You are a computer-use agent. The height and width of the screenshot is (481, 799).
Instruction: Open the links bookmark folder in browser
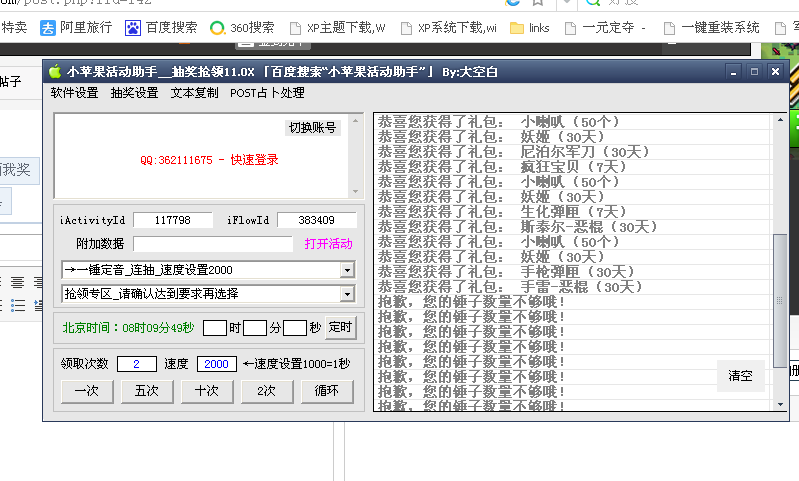pyautogui.click(x=530, y=28)
